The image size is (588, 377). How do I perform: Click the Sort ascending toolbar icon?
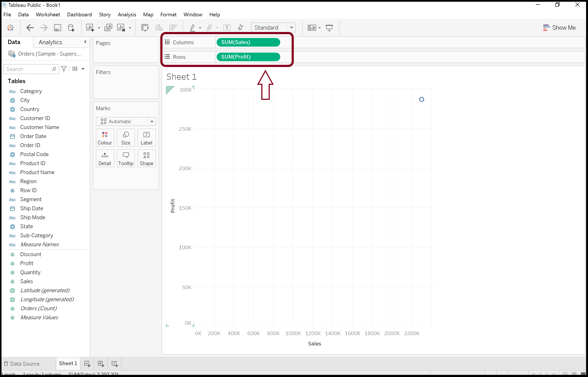(159, 28)
